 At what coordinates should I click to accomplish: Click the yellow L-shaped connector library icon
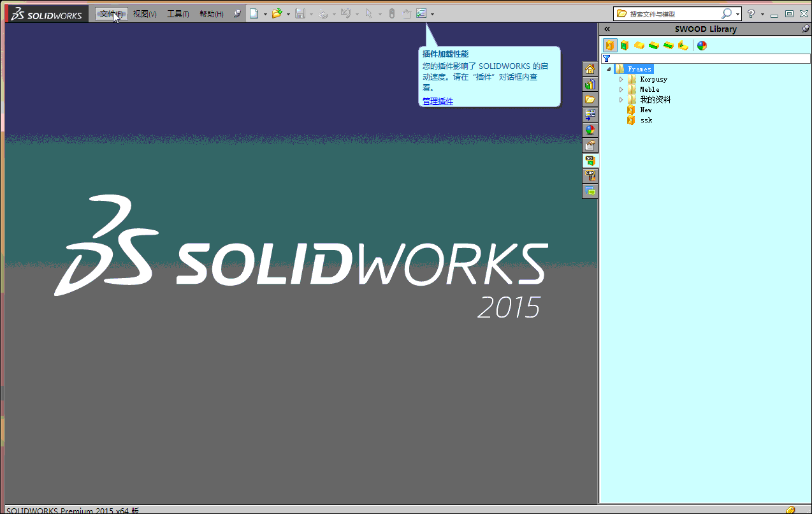tap(683, 45)
